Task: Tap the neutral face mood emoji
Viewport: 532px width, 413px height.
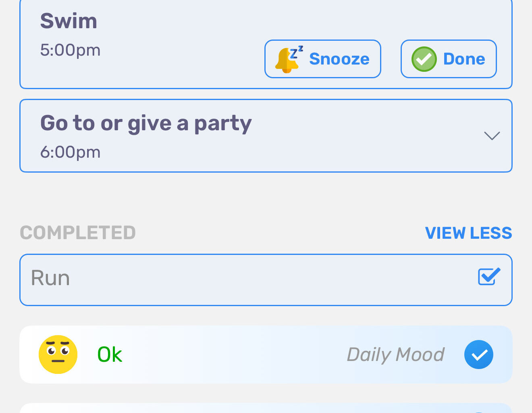Action: click(x=58, y=355)
